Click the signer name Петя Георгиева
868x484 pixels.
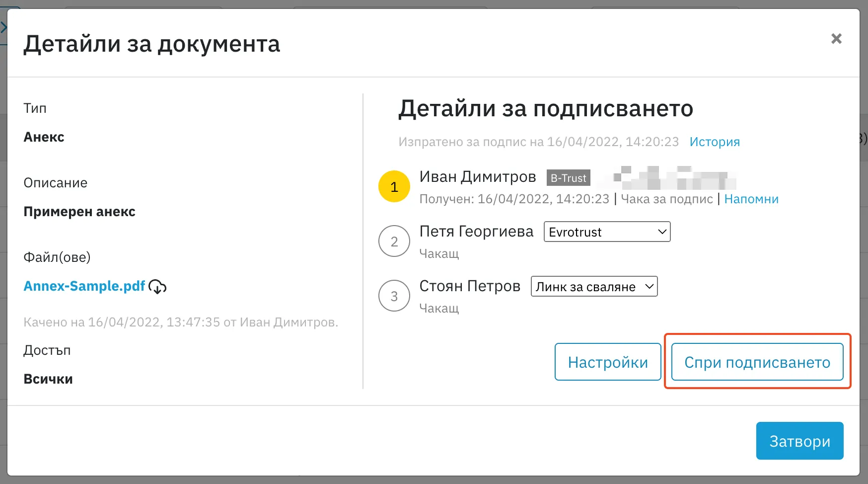click(x=476, y=232)
